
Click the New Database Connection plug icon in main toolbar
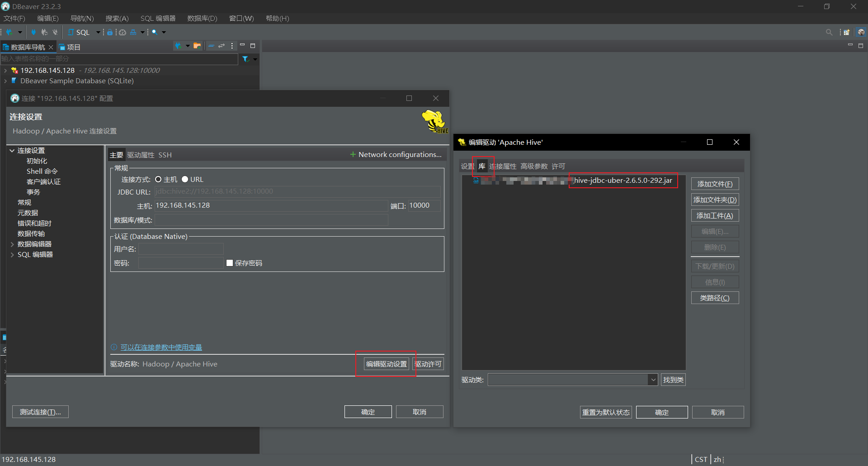coord(9,32)
